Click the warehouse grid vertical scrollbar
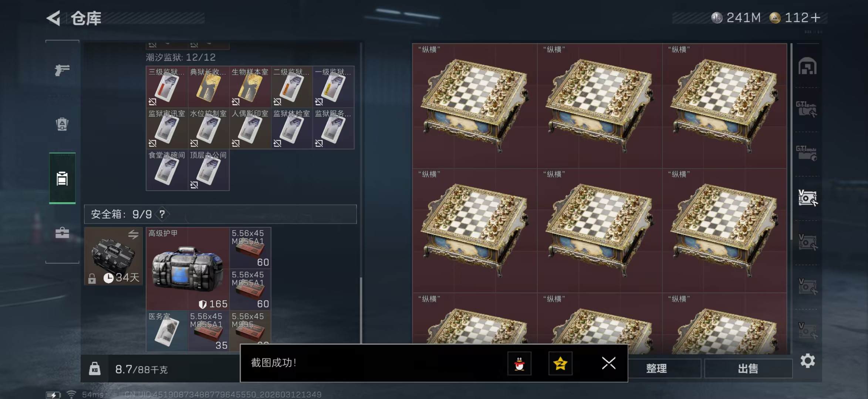 tap(791, 142)
